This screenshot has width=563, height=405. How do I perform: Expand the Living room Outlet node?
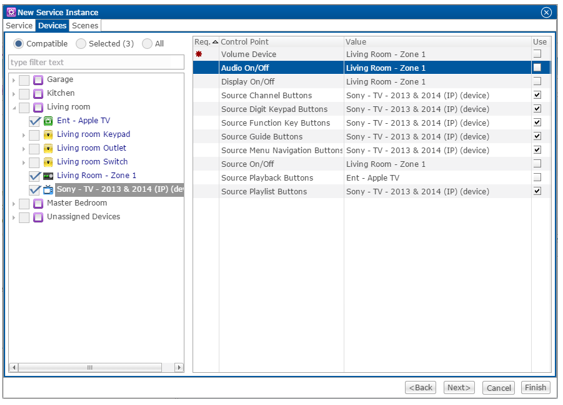coord(24,149)
